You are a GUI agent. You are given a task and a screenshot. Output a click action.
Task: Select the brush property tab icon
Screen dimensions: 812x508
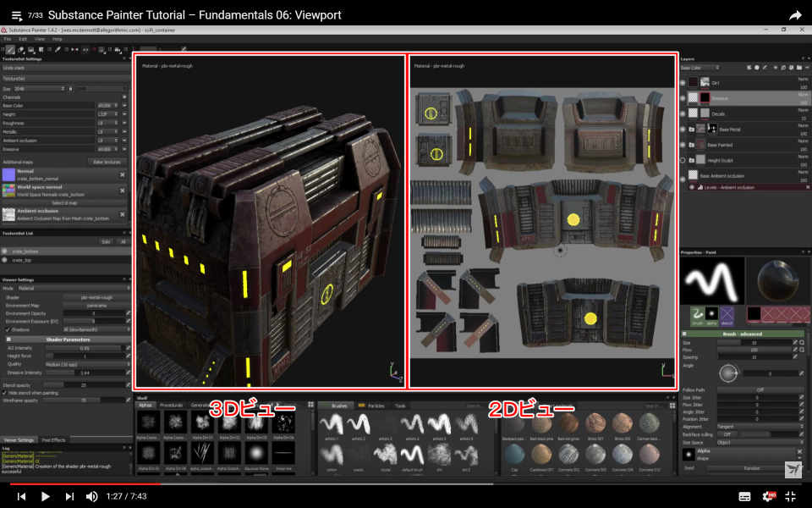pos(698,315)
